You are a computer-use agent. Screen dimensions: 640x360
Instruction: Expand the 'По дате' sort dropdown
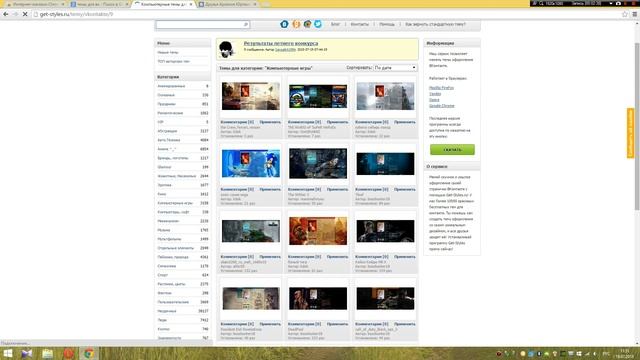point(395,68)
